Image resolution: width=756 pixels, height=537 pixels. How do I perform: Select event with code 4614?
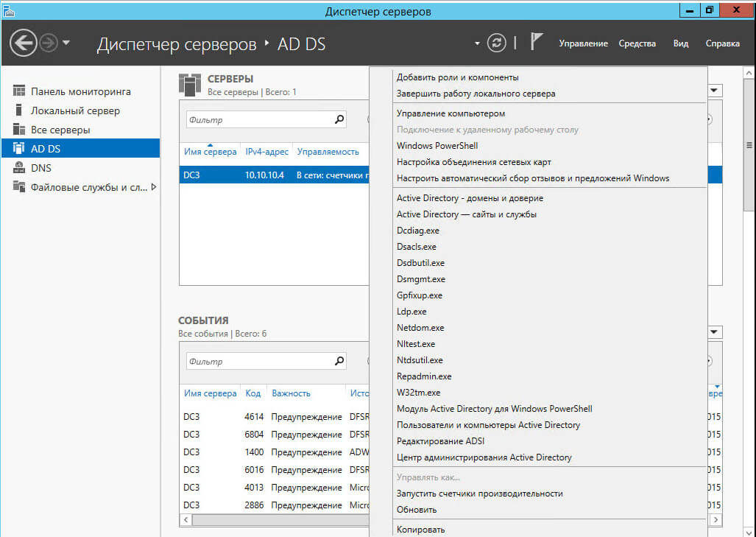(275, 417)
